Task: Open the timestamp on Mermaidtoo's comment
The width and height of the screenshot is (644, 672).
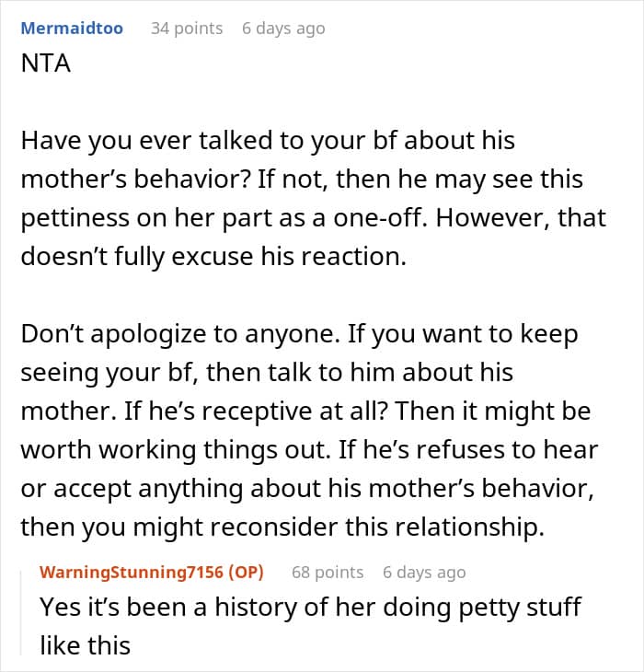Action: pos(283,29)
